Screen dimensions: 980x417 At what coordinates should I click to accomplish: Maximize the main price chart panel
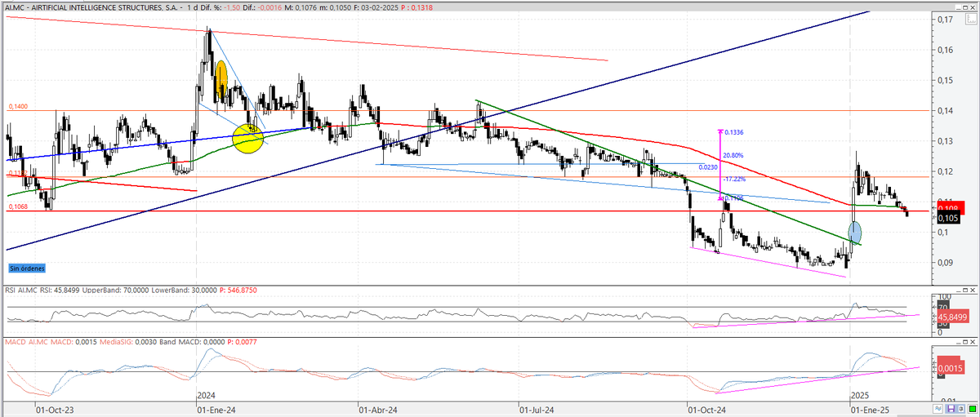[x=965, y=7]
